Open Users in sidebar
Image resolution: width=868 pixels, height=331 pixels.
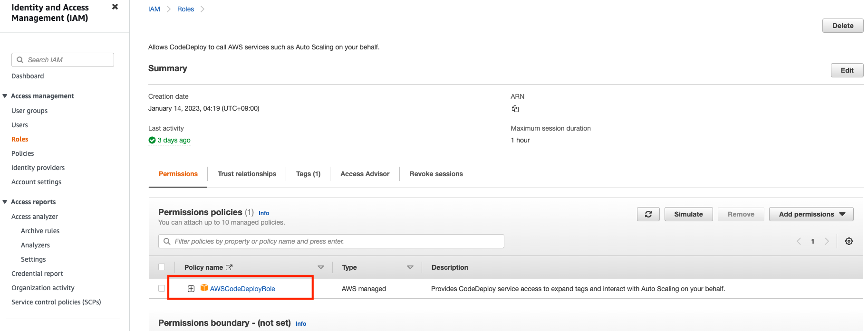[19, 125]
